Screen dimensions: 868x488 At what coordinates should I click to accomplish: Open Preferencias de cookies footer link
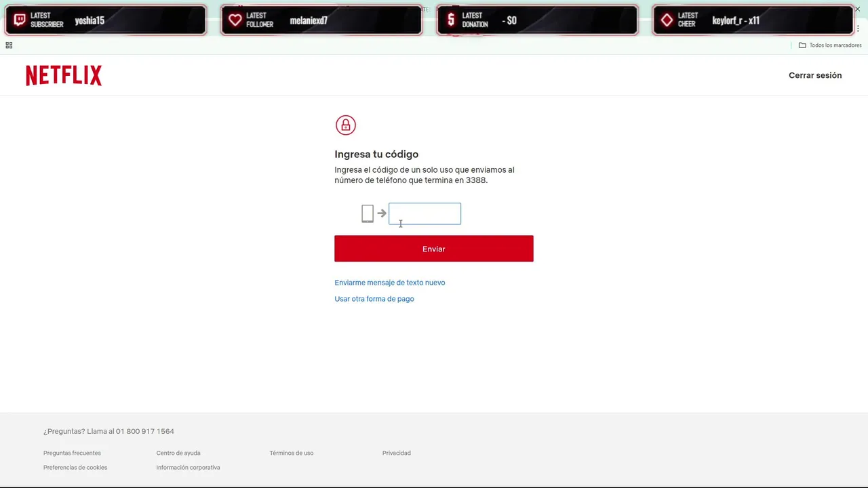[x=75, y=468]
